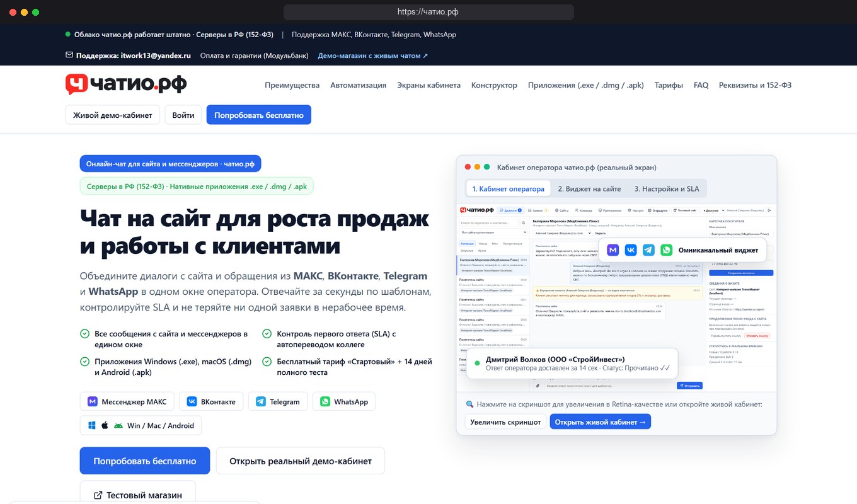
Task: Click Омниканальный виджет label text
Action: (x=718, y=250)
